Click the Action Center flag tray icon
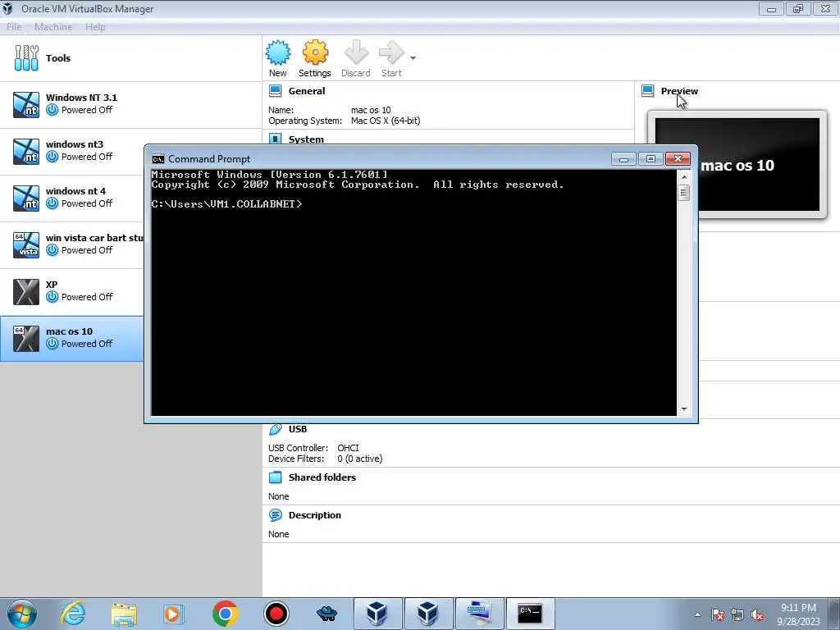The height and width of the screenshot is (630, 840). coord(718,615)
